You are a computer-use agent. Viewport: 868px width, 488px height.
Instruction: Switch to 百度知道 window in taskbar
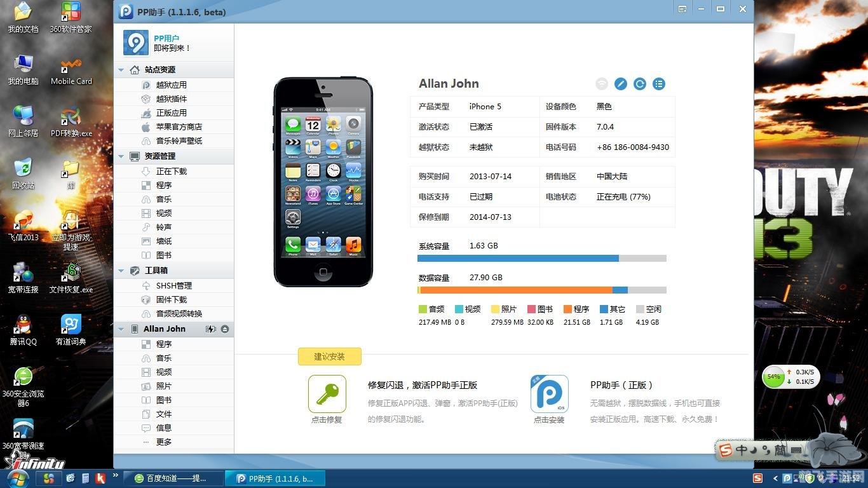173,478
